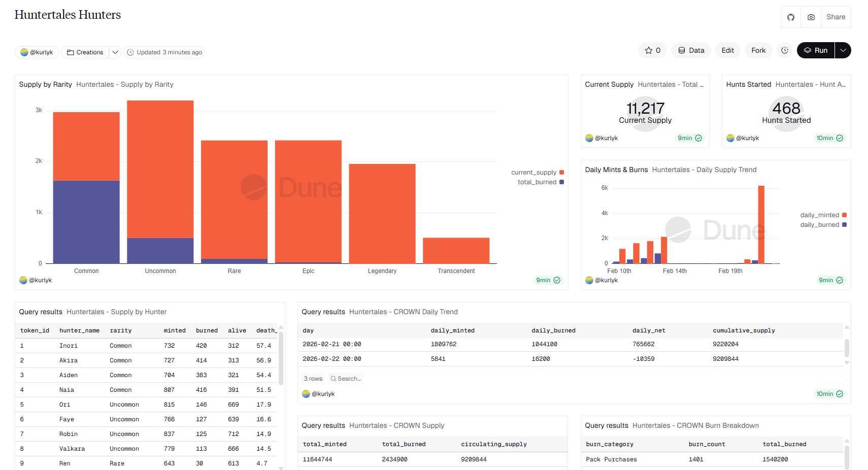
Task: Open the GitHub icon link
Action: click(790, 17)
